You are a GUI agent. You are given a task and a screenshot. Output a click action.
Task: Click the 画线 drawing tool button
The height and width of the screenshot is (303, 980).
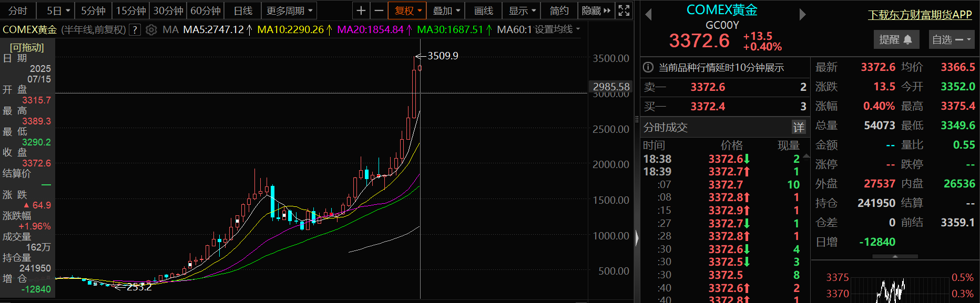484,11
